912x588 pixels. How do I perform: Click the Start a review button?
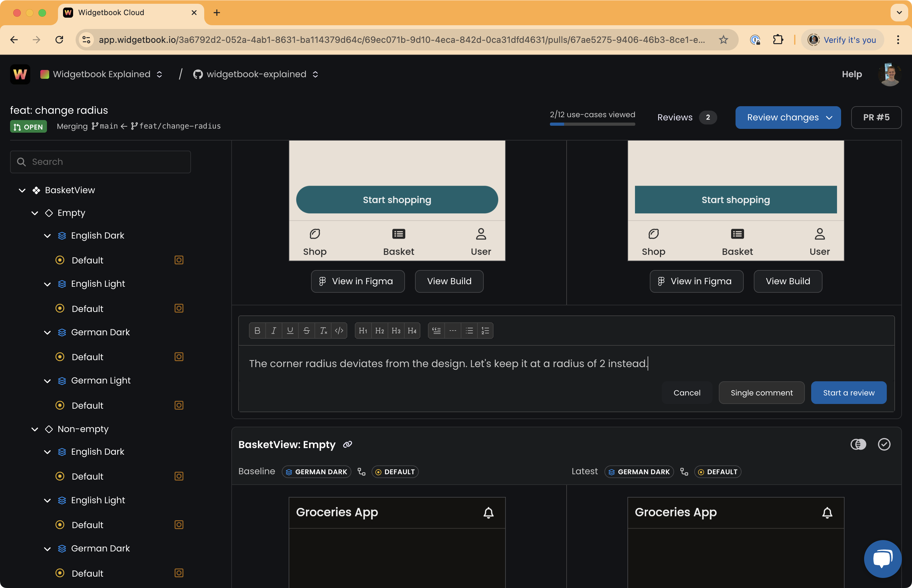click(x=848, y=393)
